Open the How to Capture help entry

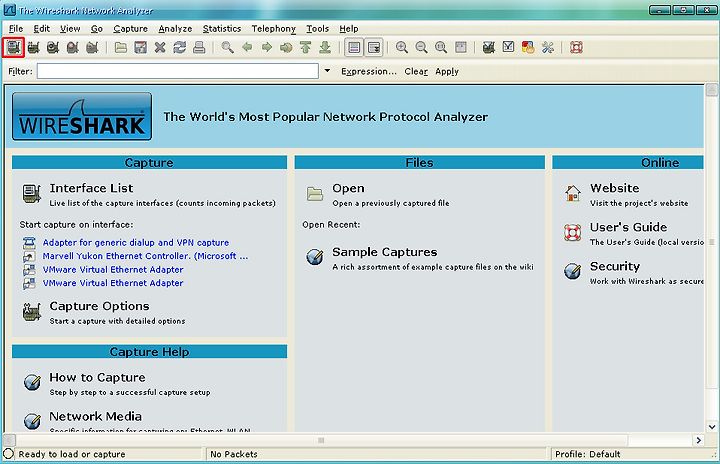[97, 377]
